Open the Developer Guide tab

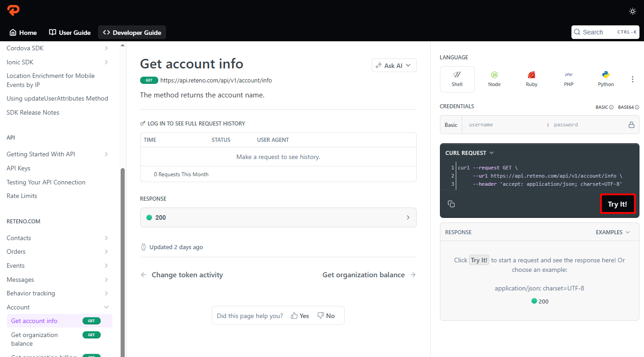132,32
